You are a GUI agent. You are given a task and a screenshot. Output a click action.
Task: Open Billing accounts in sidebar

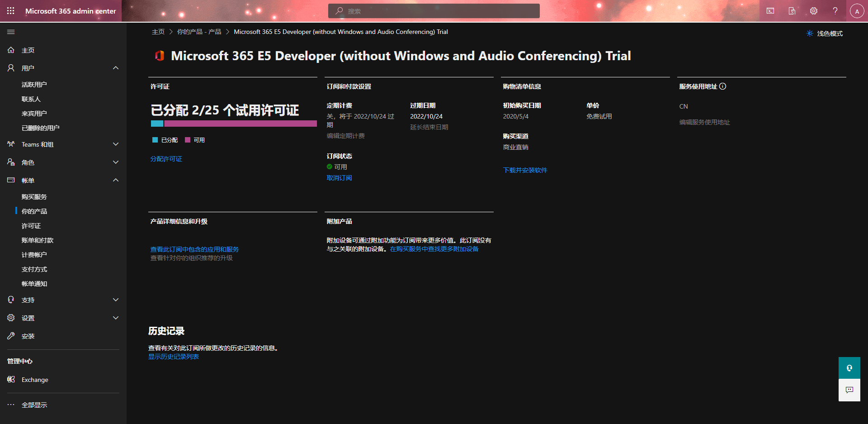click(34, 255)
